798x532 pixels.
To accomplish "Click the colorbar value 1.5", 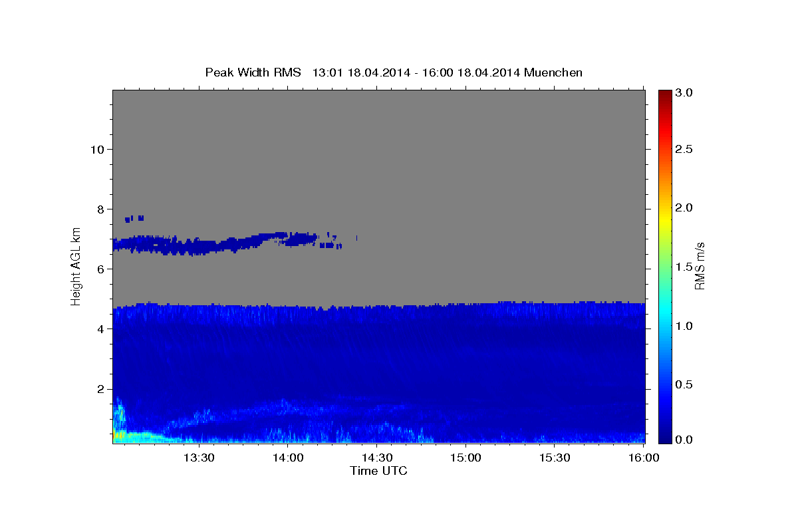I will 684,267.
